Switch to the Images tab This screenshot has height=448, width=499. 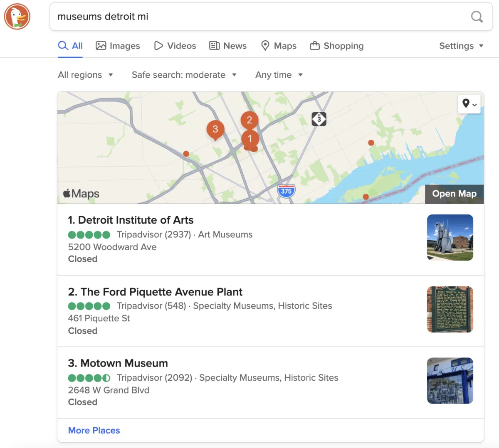click(118, 46)
